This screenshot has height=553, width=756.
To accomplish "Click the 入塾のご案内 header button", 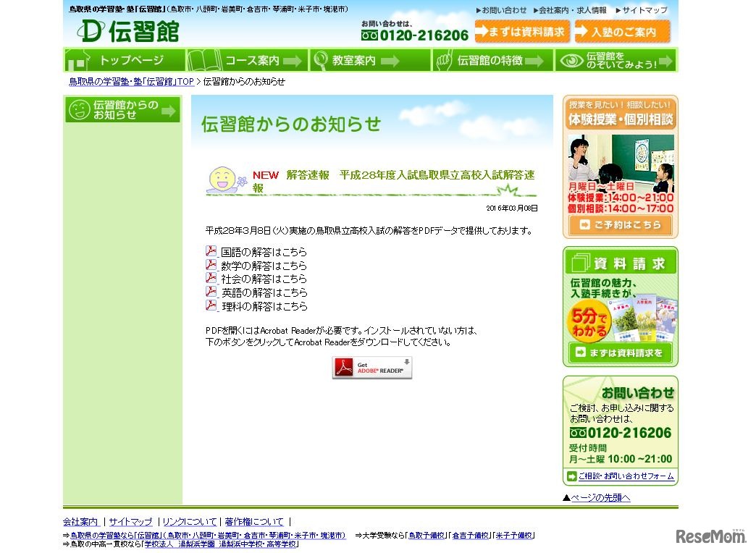I will pos(623,31).
